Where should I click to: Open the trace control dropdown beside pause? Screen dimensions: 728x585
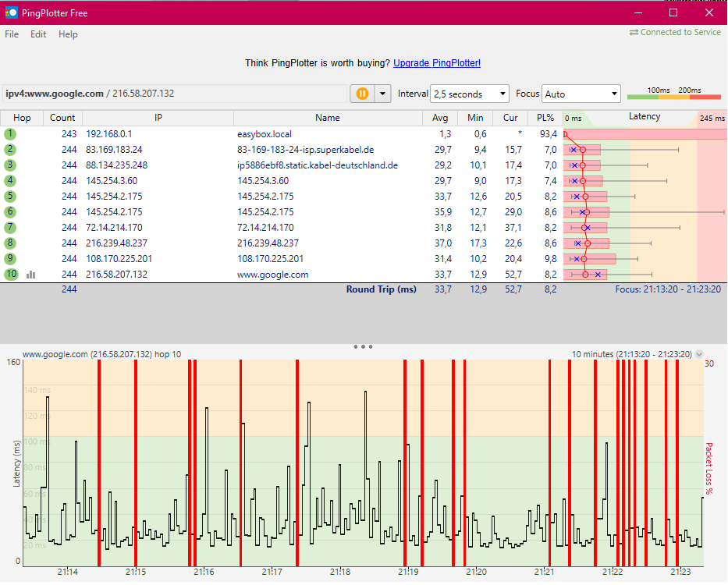tap(381, 93)
